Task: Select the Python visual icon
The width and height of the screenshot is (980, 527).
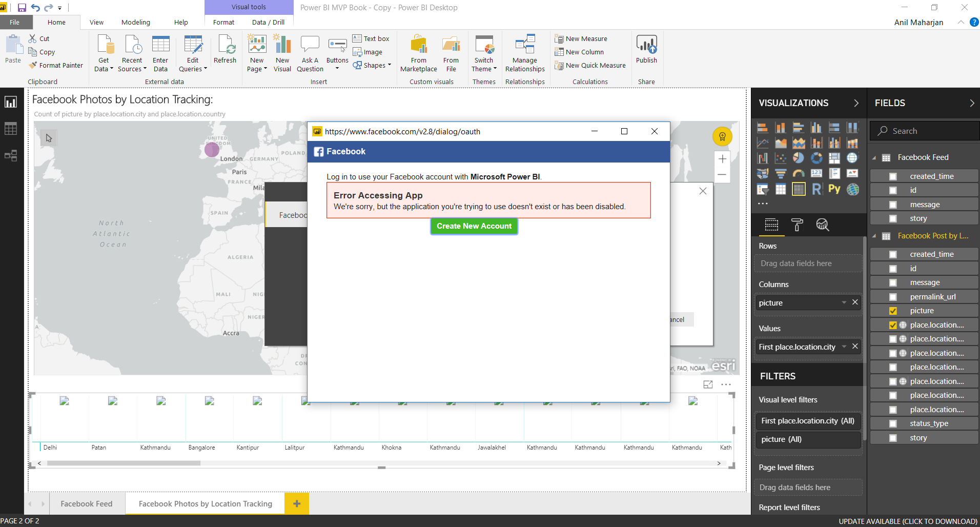Action: 834,189
